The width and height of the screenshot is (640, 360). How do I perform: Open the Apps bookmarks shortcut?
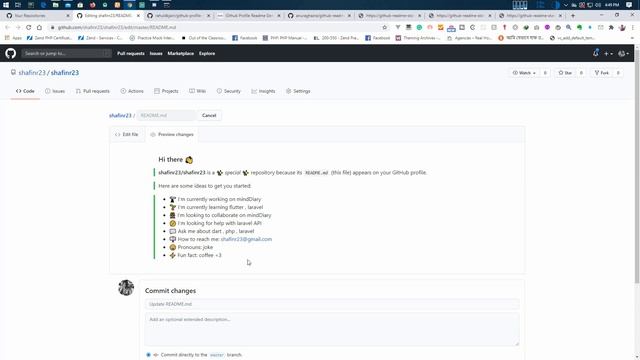(x=13, y=38)
